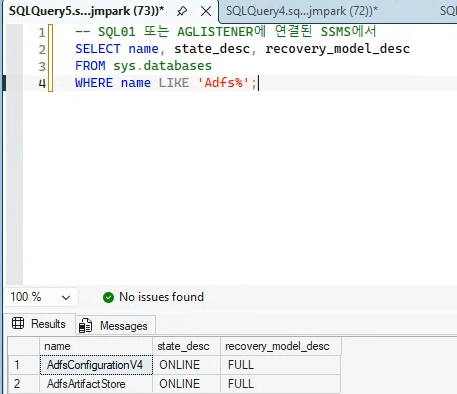Click the Results grid icon

point(18,323)
